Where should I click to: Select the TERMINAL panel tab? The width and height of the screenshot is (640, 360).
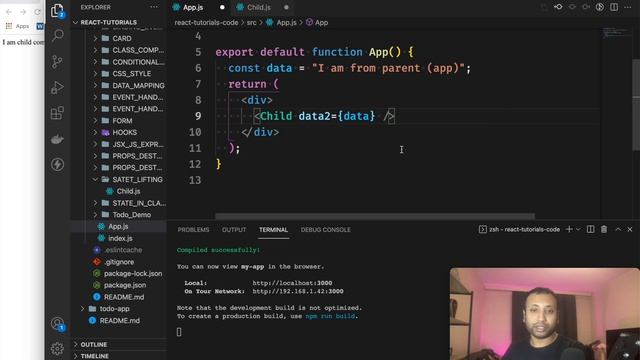[x=273, y=230]
